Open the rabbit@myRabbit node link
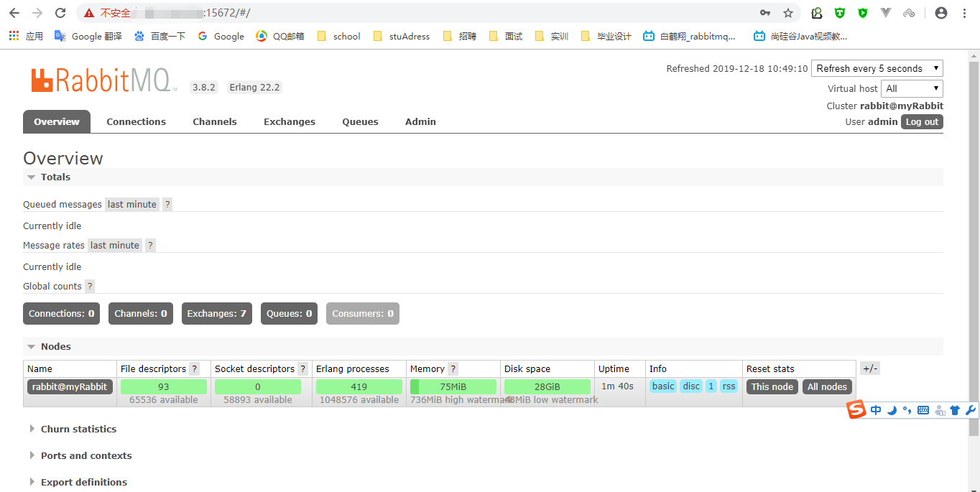Image resolution: width=980 pixels, height=492 pixels. point(70,386)
